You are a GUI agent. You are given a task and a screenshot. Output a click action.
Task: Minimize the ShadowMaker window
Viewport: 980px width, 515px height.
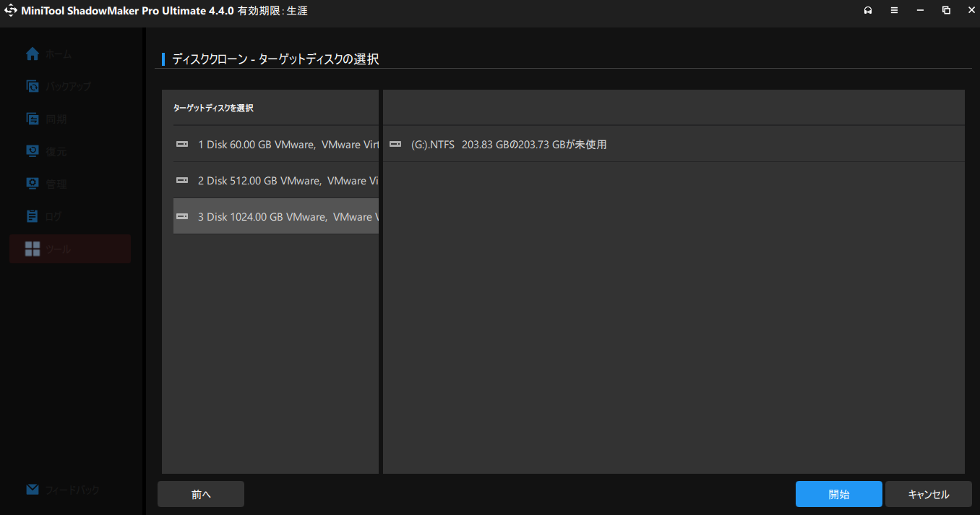[920, 11]
